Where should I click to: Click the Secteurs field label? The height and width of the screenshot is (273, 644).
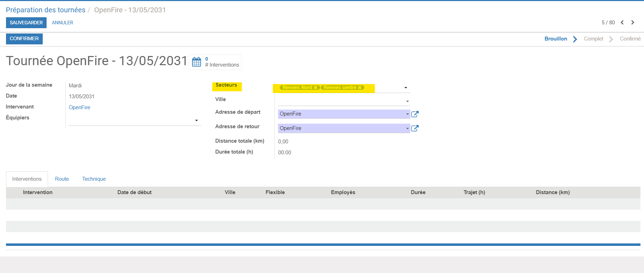(226, 85)
